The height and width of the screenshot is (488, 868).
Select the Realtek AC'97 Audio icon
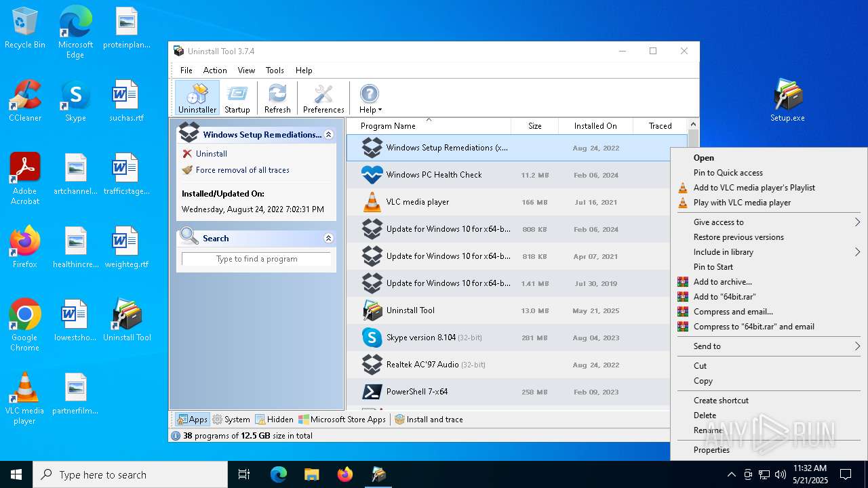[372, 365]
